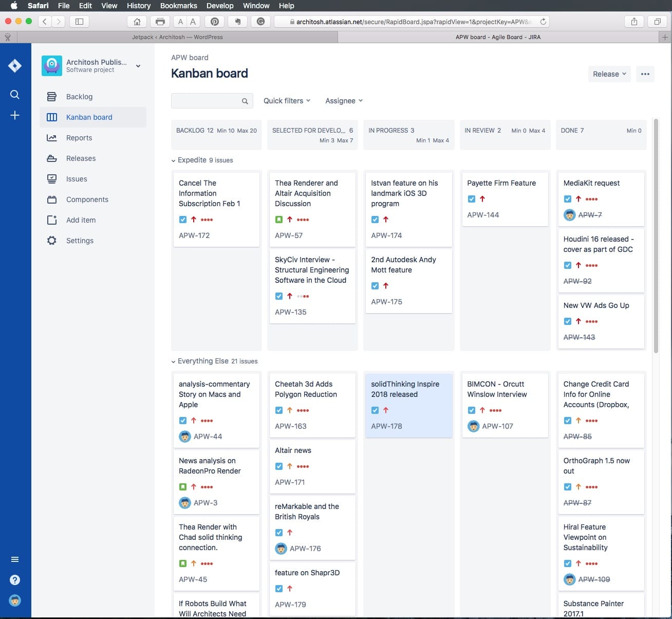Open the Backlog link in sidebar
The width and height of the screenshot is (672, 619).
[79, 97]
